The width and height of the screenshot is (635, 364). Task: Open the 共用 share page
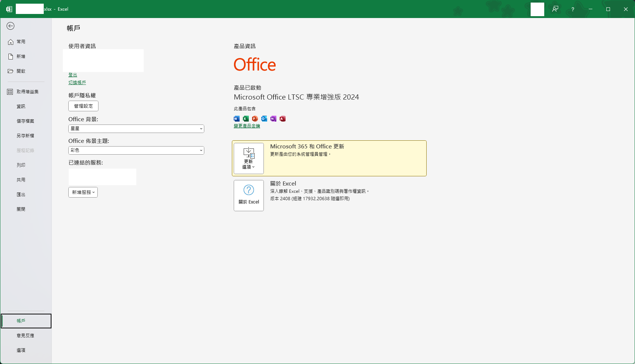26,180
